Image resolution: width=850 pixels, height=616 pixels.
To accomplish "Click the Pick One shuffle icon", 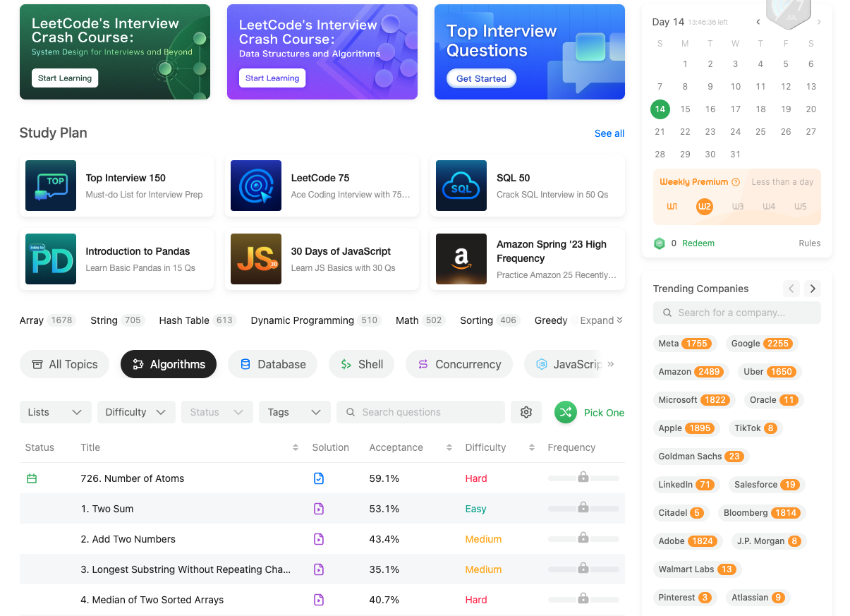I will pyautogui.click(x=566, y=412).
